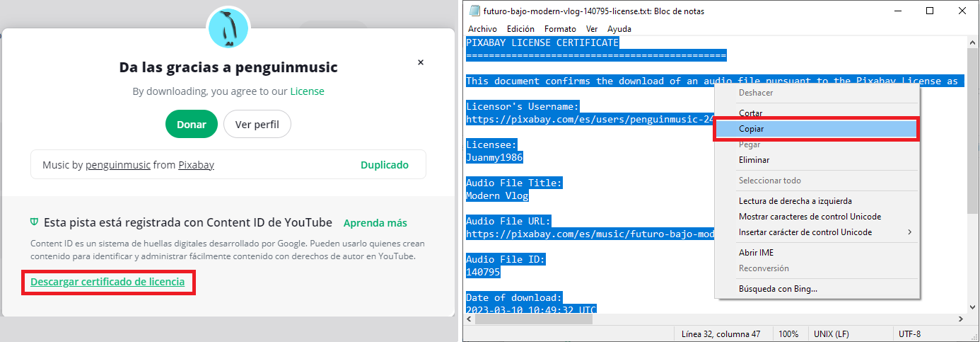Click UTF-8 encoding in the status bar
The height and width of the screenshot is (342, 980).
(x=909, y=334)
